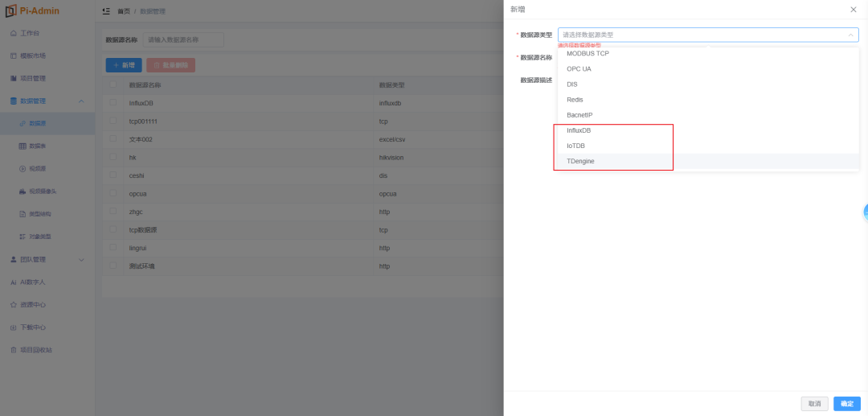The height and width of the screenshot is (416, 868).
Task: Focus the 请输入数据源名称 search field
Action: pyautogui.click(x=183, y=40)
